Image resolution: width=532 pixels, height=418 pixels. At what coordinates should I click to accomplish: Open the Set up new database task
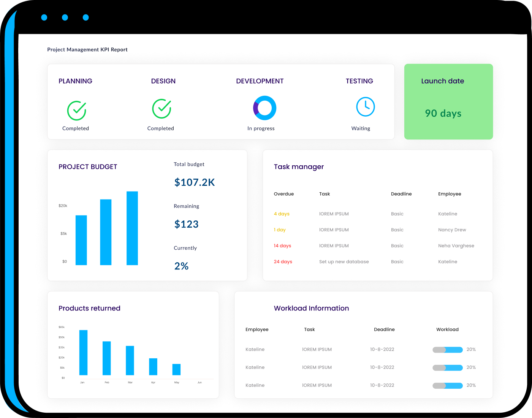[344, 261]
